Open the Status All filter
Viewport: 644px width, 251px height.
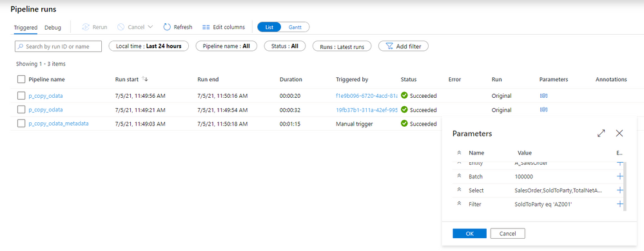point(285,46)
